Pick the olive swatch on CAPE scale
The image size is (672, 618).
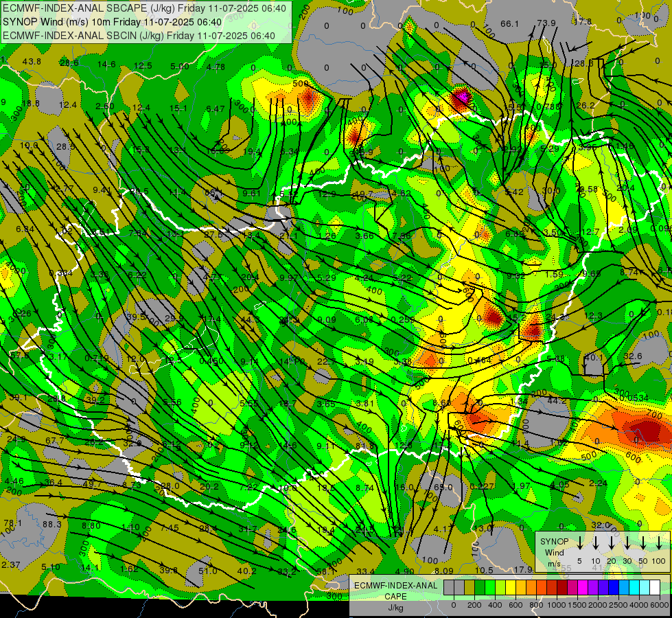coord(470,588)
